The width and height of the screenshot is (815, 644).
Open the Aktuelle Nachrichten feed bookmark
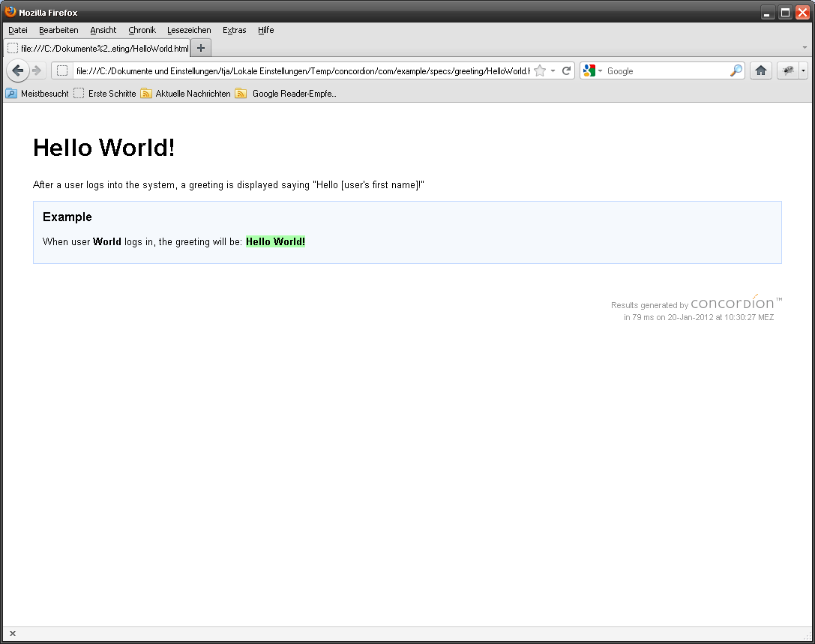(x=186, y=94)
